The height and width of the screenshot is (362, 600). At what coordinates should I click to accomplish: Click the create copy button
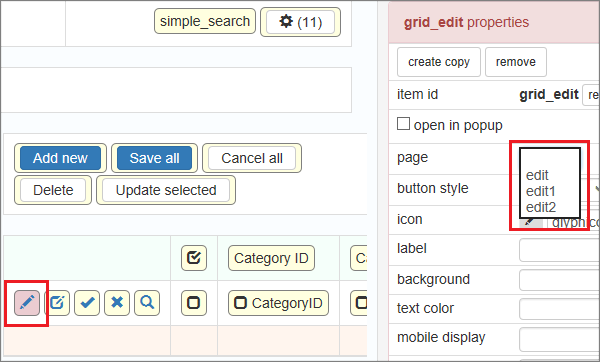coord(439,62)
